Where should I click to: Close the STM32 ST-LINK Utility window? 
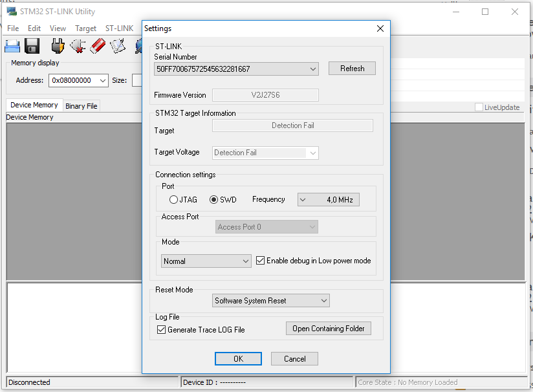[x=515, y=12]
